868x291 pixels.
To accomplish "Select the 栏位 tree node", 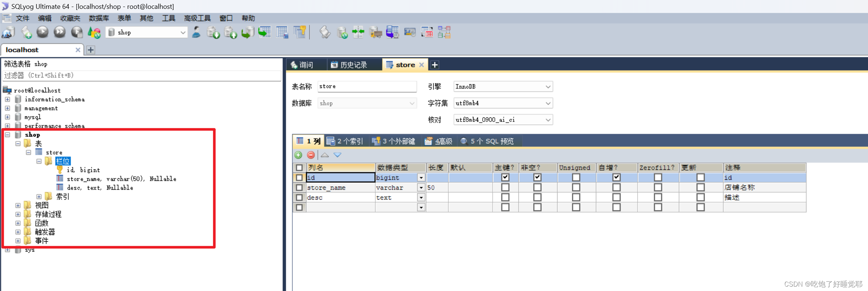I will [63, 161].
